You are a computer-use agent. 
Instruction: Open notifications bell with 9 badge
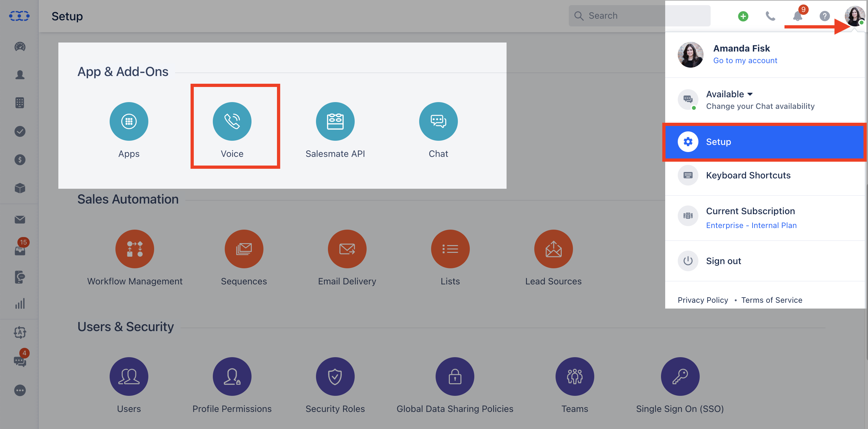(x=798, y=15)
